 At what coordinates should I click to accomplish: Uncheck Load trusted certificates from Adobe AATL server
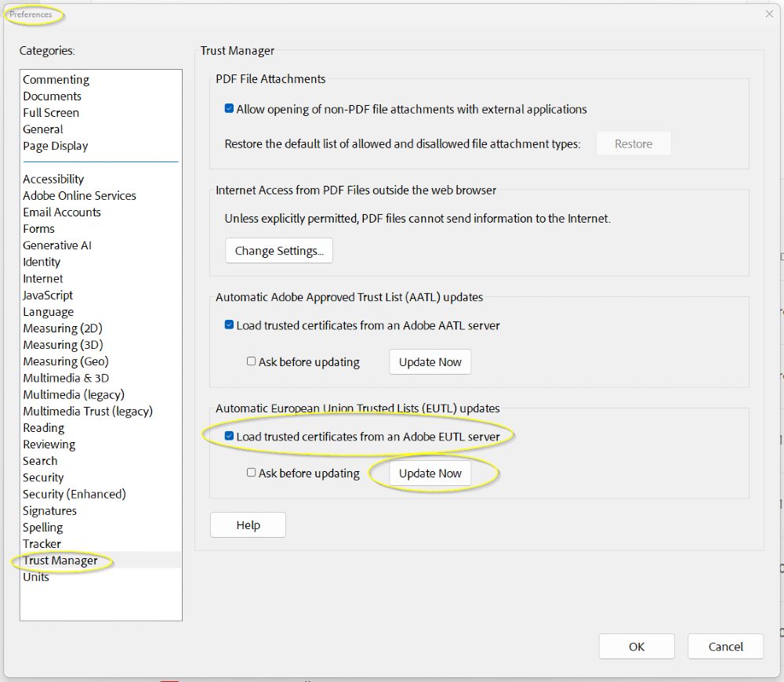[x=227, y=325]
